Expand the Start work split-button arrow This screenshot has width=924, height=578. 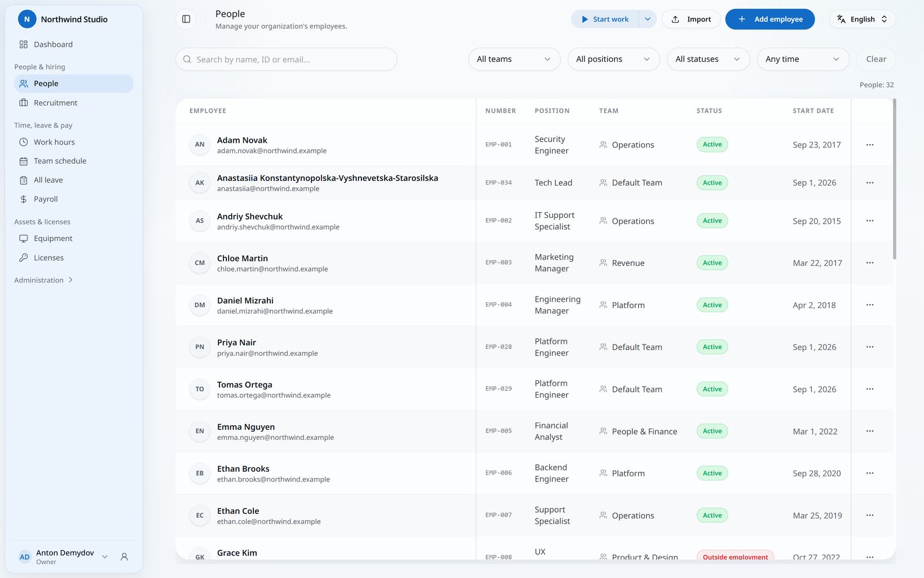[648, 19]
